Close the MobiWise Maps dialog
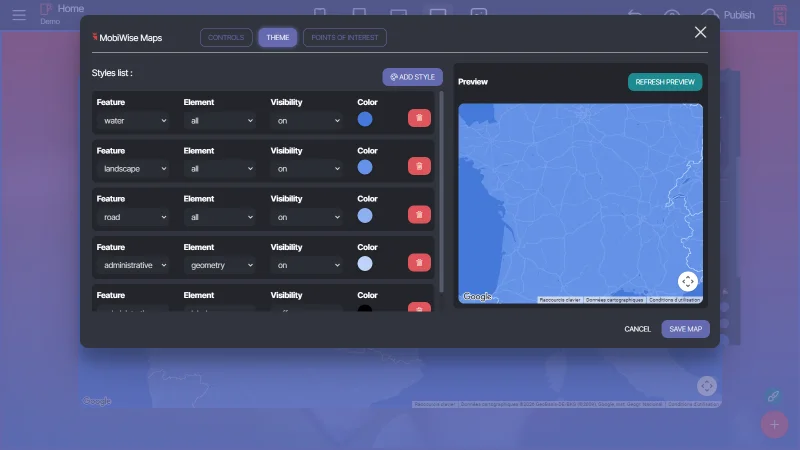 coord(700,32)
